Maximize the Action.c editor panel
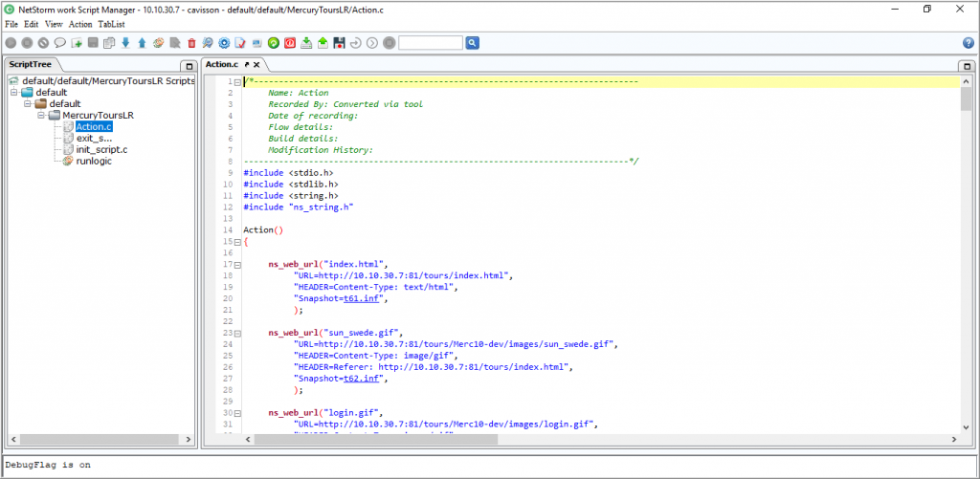 click(x=968, y=66)
